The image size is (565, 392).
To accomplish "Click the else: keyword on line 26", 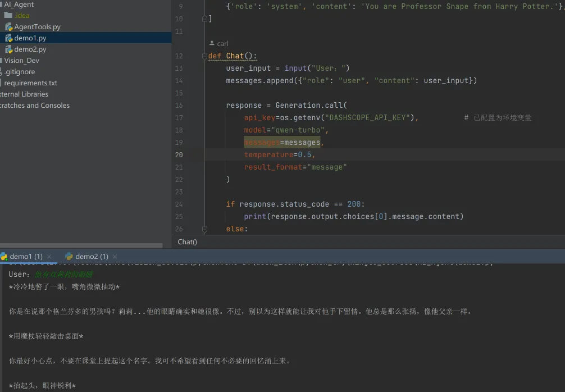I will click(237, 229).
